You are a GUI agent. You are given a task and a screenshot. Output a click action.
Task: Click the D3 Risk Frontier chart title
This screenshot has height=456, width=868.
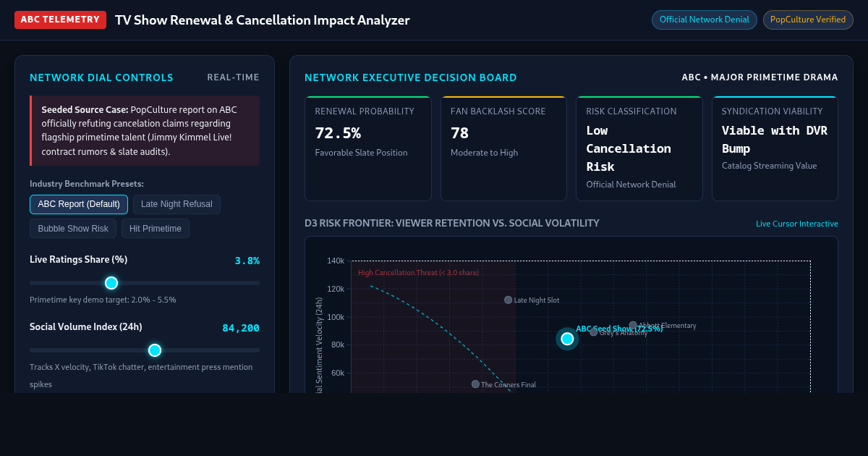click(452, 223)
